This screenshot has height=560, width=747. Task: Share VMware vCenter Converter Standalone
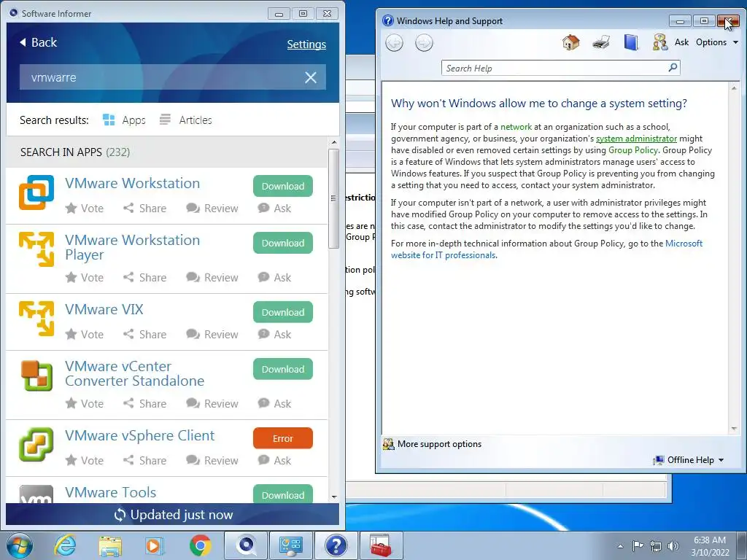coord(145,403)
